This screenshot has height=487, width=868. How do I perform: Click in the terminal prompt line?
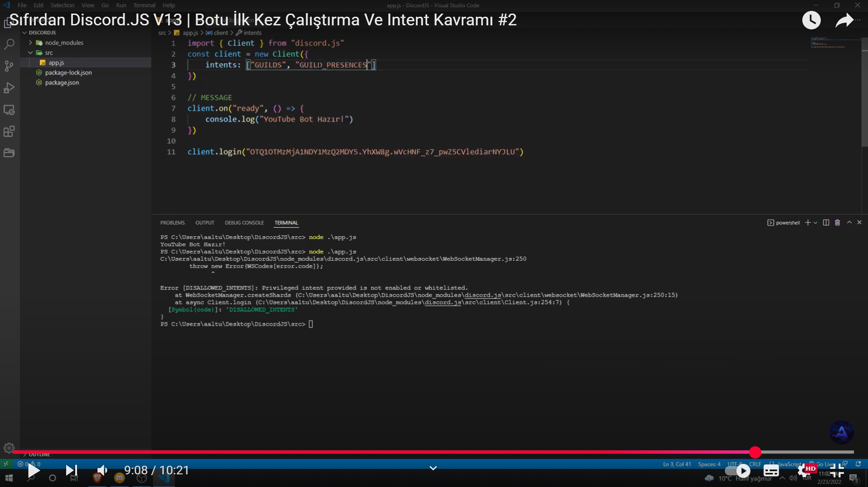click(311, 324)
